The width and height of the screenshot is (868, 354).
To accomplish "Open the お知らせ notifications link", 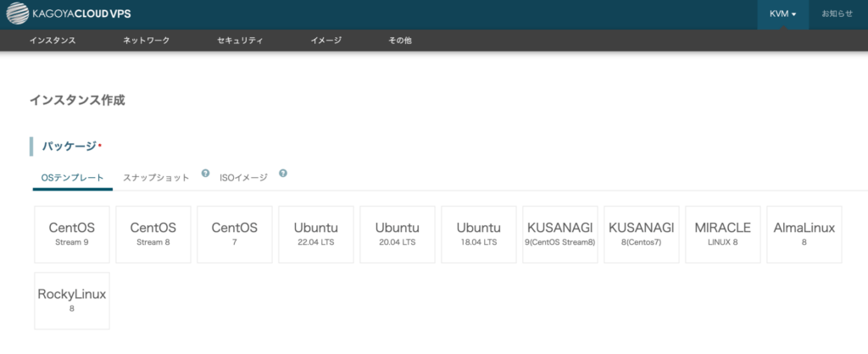I will coord(837,14).
